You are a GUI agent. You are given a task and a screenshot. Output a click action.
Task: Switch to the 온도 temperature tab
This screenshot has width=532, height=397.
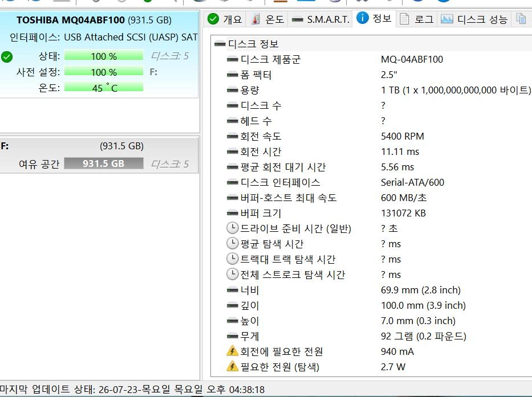267,19
